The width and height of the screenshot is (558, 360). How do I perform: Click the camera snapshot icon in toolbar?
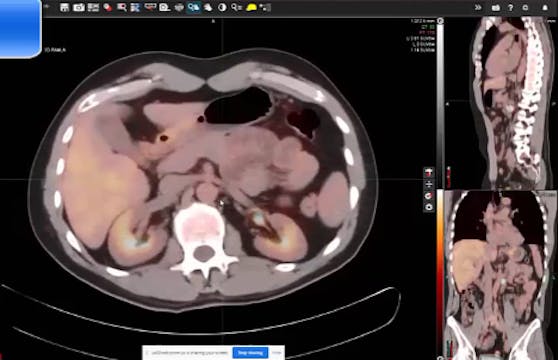[79, 7]
